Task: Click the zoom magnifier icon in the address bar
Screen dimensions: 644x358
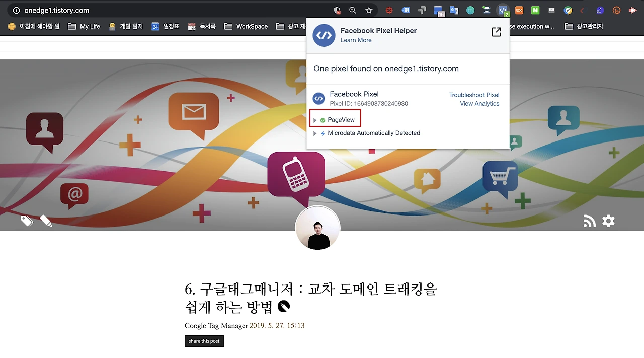Action: click(x=353, y=10)
